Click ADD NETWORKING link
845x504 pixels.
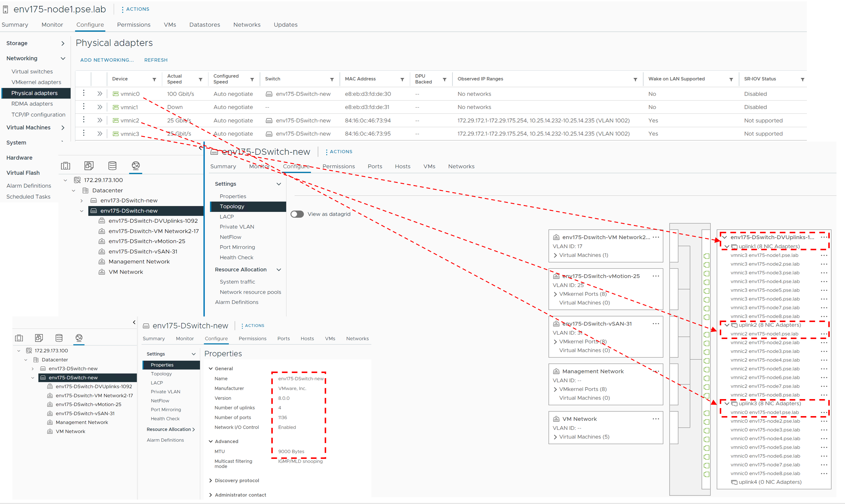pyautogui.click(x=107, y=60)
